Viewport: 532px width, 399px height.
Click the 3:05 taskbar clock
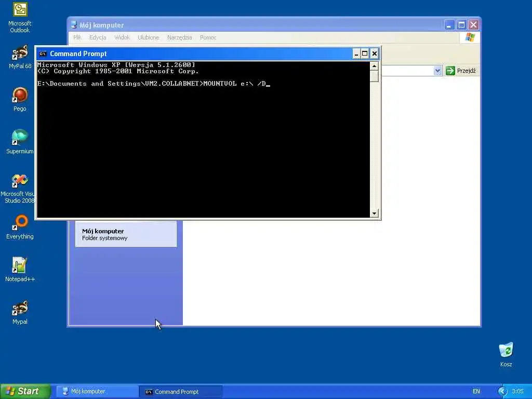point(517,392)
